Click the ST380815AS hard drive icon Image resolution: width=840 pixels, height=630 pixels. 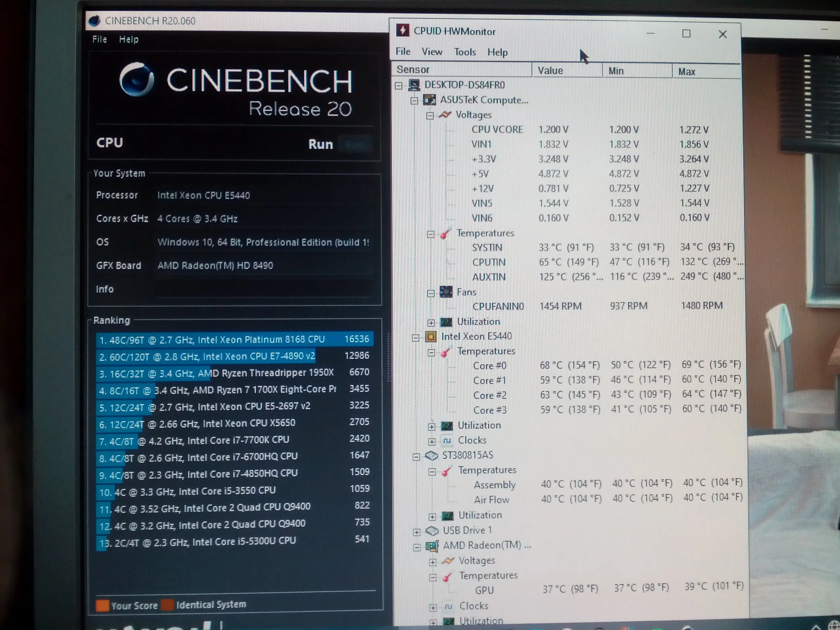[431, 455]
